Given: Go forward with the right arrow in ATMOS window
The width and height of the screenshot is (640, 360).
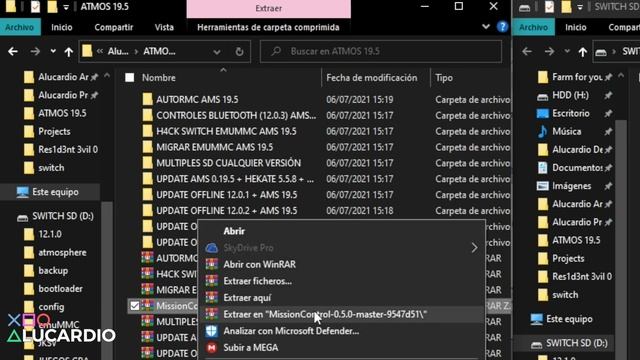Looking at the screenshot, I should pos(35,51).
